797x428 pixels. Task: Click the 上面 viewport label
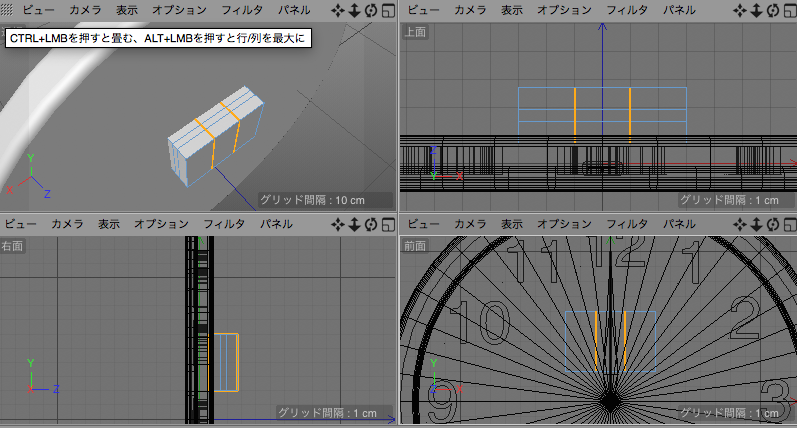click(x=415, y=32)
